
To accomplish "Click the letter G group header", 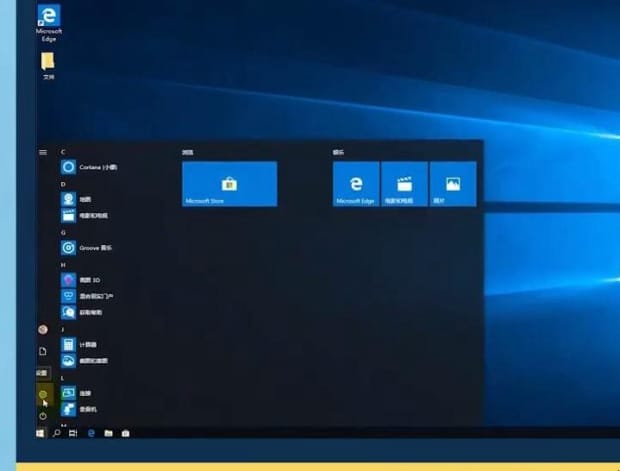I will (x=64, y=232).
